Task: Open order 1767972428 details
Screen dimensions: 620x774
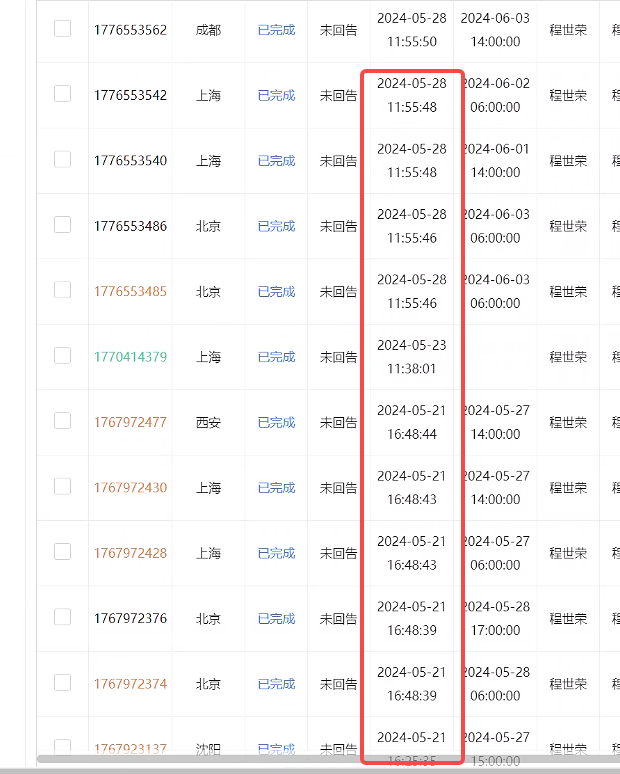Action: click(130, 553)
